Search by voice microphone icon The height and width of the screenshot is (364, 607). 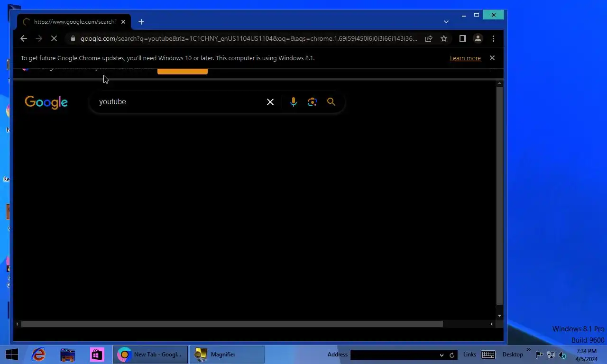coord(294,102)
